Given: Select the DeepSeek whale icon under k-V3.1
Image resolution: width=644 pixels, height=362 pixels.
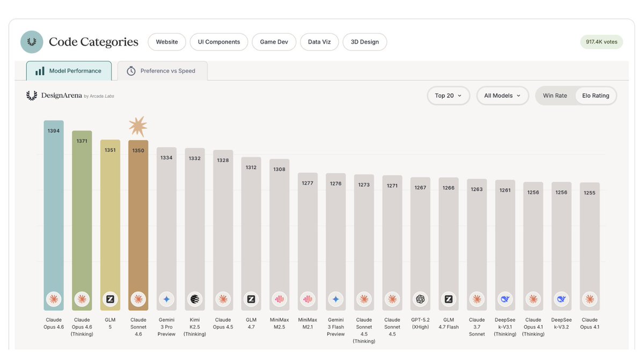Looking at the screenshot, I should [505, 299].
